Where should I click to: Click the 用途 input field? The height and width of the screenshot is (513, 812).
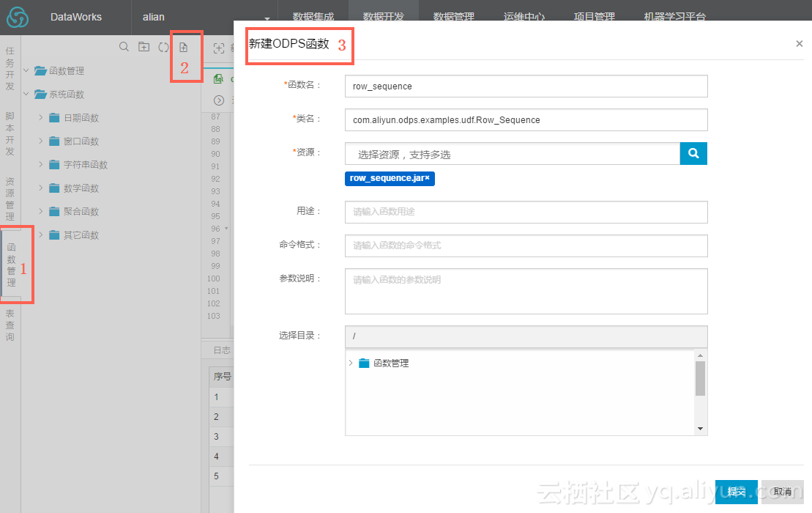(526, 212)
